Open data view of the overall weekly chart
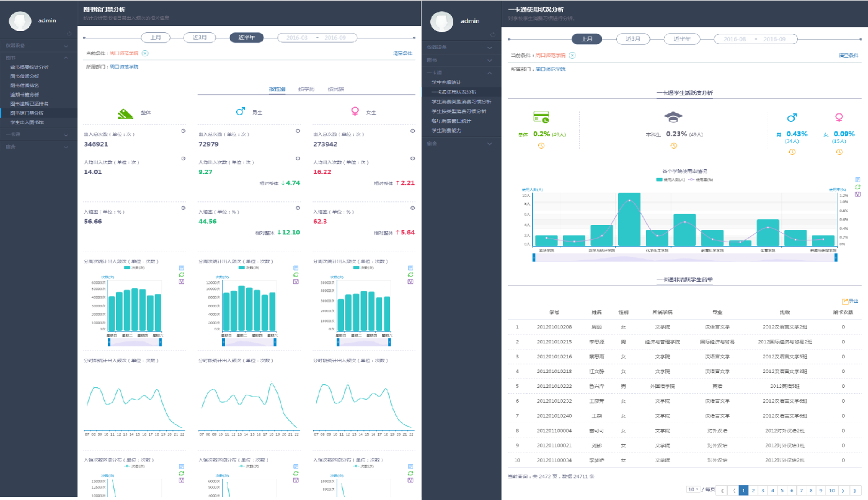 (x=182, y=268)
